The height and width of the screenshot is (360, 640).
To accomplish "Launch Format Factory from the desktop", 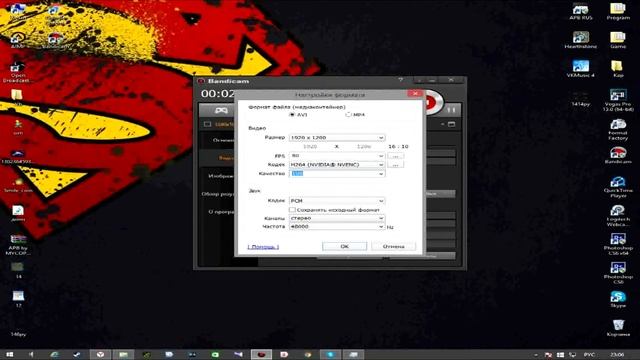I will point(618,130).
